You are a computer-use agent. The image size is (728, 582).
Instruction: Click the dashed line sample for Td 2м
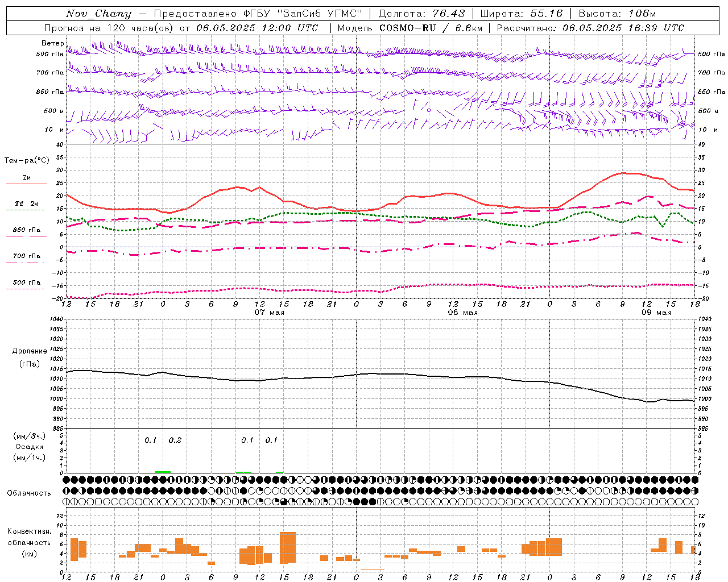(x=25, y=210)
